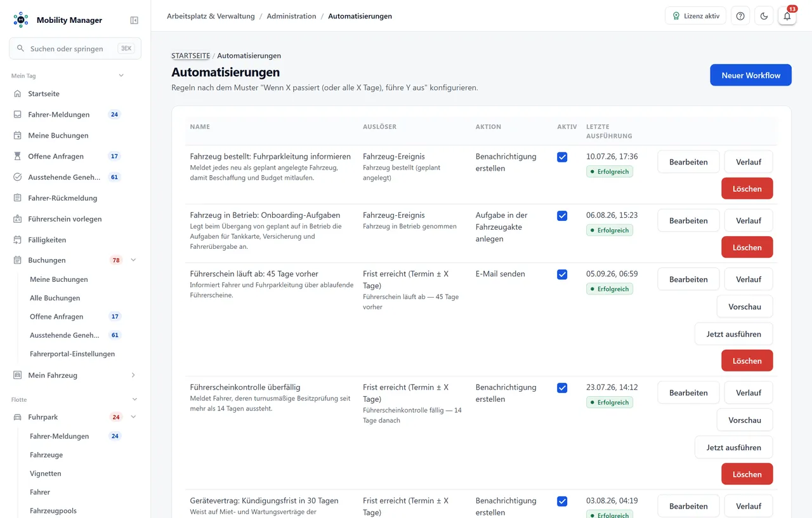Run Führerscheinkontrolle überfällig now
The image size is (812, 518).
click(x=734, y=448)
